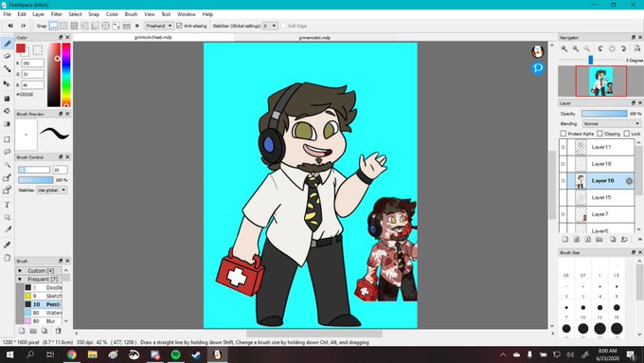The width and height of the screenshot is (644, 363).
Task: Open Layer16 settings gear
Action: coord(629,180)
